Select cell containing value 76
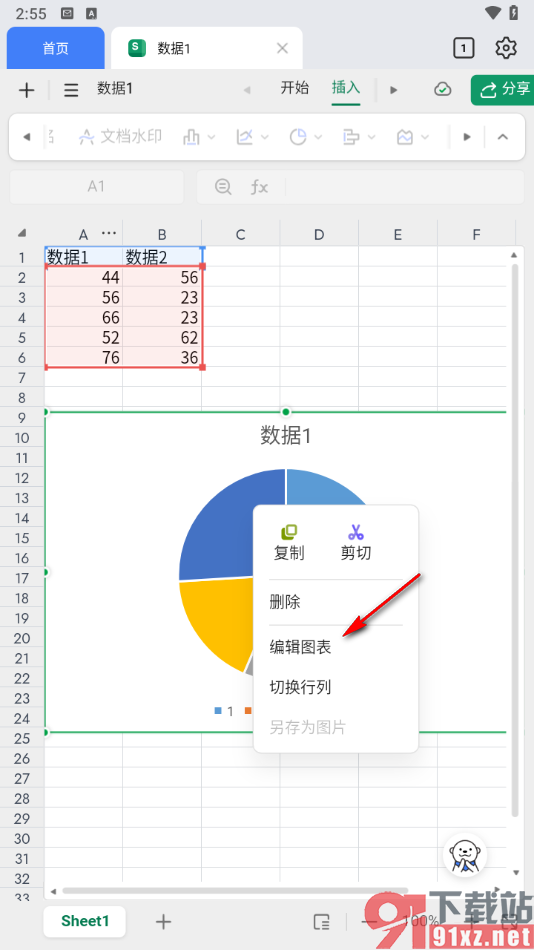This screenshot has height=950, width=534. pos(84,357)
